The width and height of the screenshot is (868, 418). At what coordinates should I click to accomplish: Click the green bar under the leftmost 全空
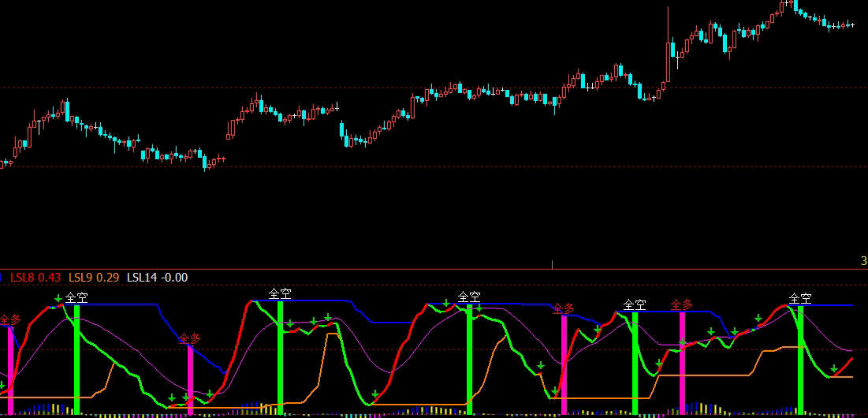point(76,360)
